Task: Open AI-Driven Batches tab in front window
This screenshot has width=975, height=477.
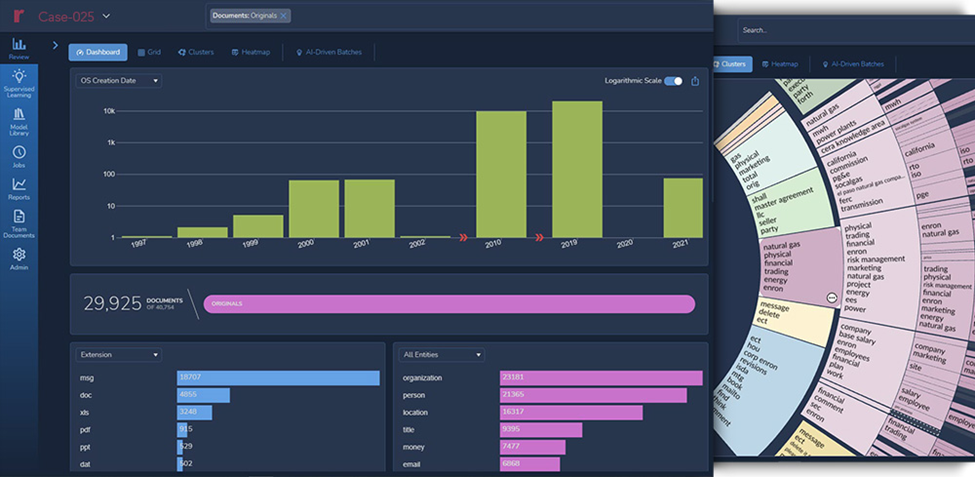Action: click(329, 52)
